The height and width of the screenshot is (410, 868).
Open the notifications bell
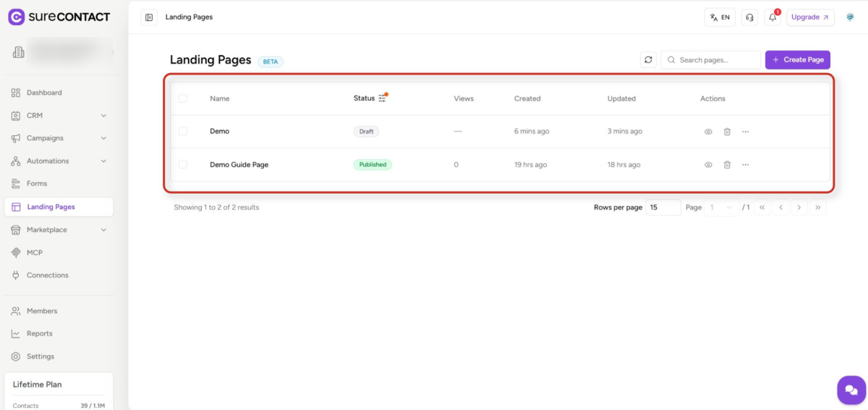[x=773, y=17]
